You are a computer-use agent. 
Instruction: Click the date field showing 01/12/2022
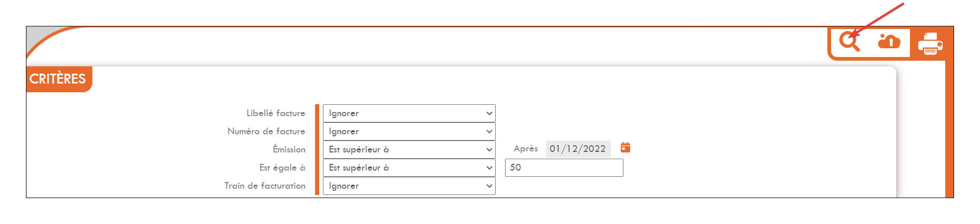point(578,149)
